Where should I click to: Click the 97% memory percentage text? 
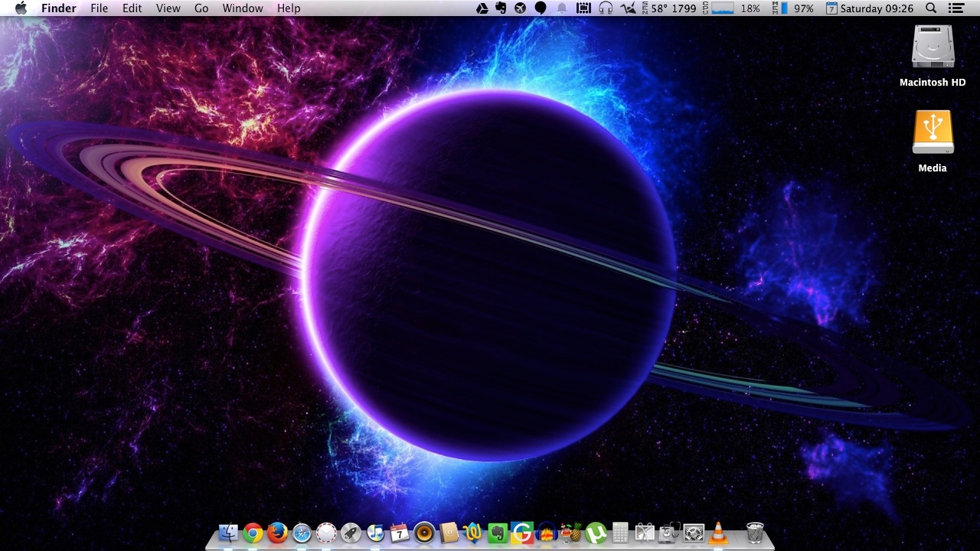804,8
